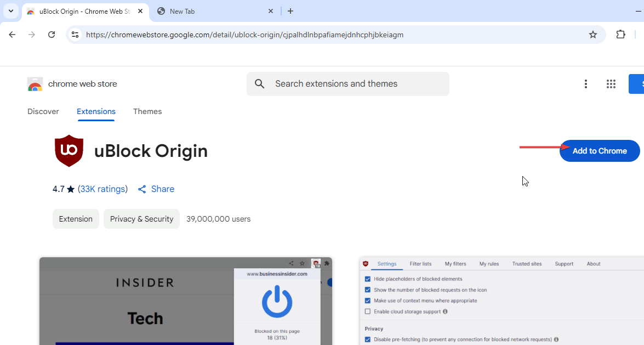Open the three-dot more options menu

click(585, 84)
